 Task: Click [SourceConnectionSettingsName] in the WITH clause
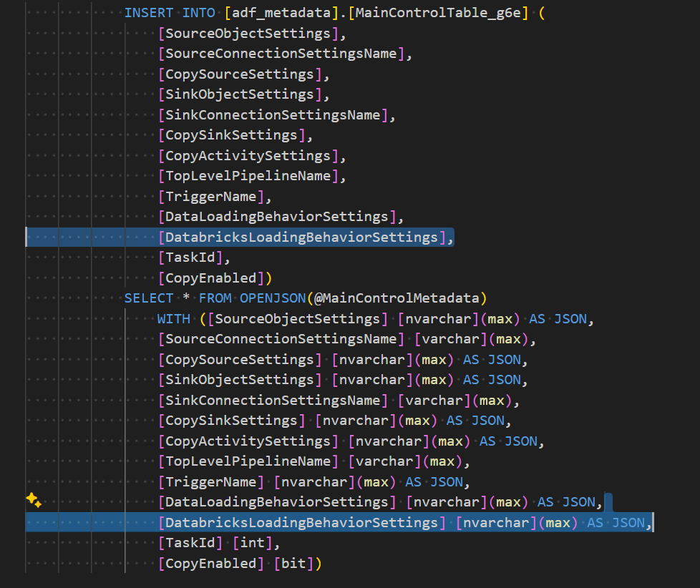(x=281, y=339)
